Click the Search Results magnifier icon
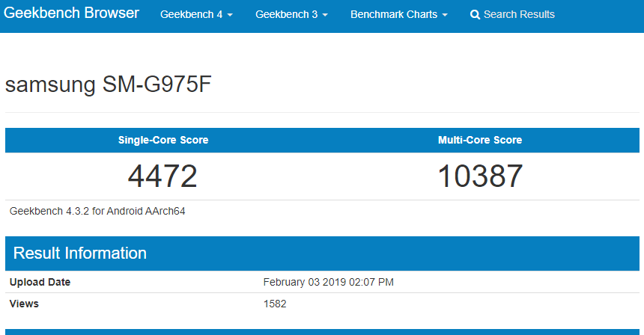 pos(475,15)
